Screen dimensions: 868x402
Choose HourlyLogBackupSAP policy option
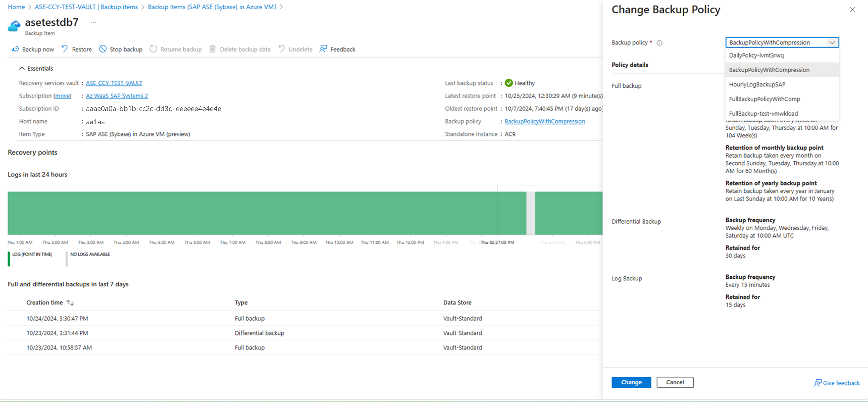tap(757, 85)
